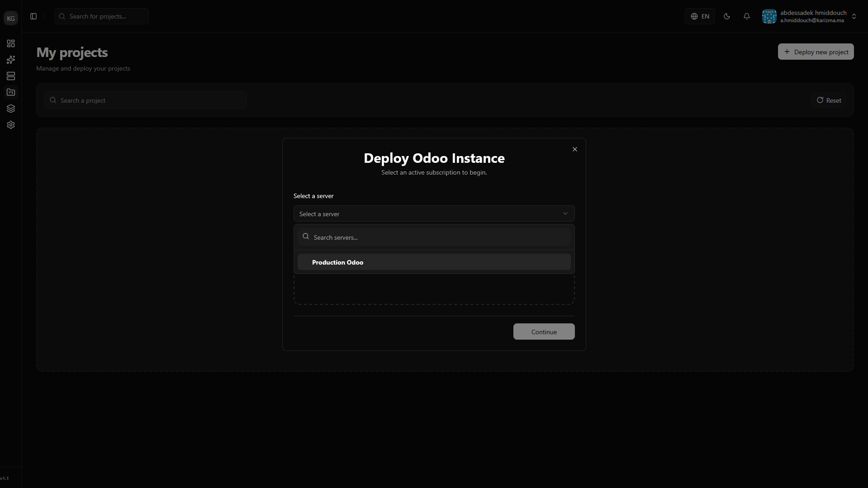Viewport: 868px width, 488px height.
Task: Expand the account menu chevron
Action: [x=854, y=16]
